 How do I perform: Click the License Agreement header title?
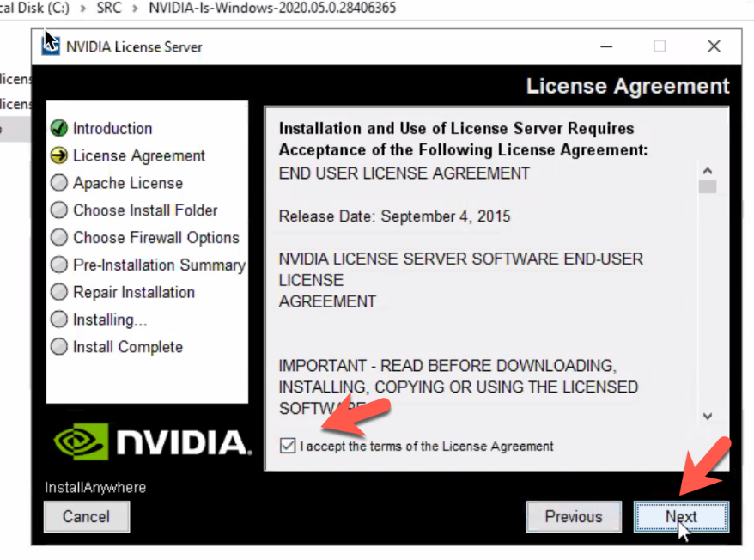[x=628, y=86]
